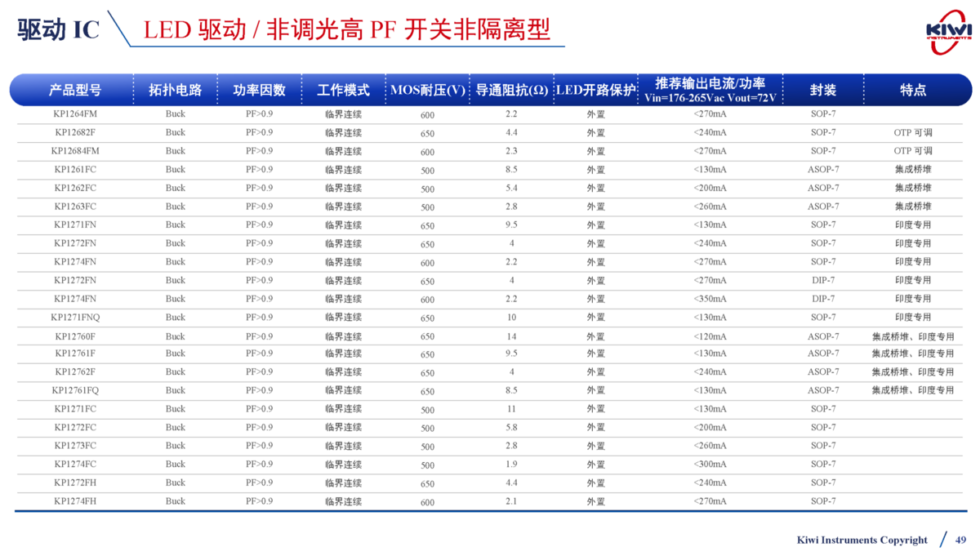Click the page number 49

tap(960, 540)
